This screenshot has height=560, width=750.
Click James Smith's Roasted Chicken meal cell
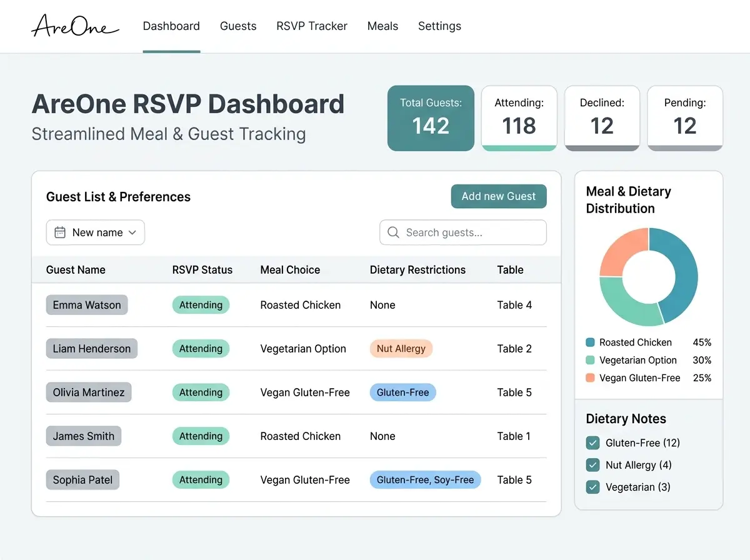coord(301,436)
